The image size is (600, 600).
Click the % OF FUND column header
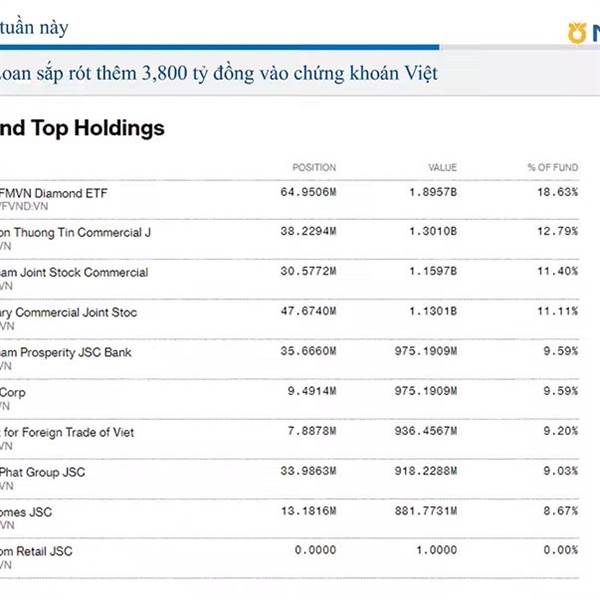click(x=553, y=167)
